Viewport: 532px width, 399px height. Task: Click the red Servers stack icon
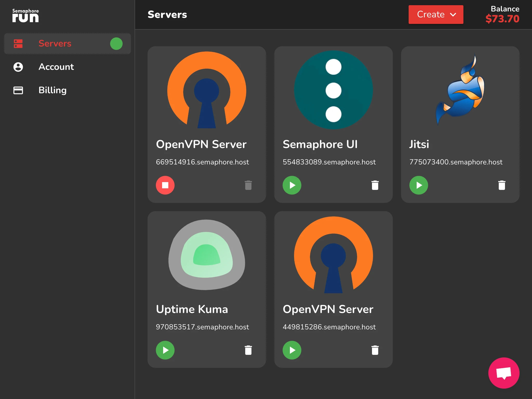(18, 44)
